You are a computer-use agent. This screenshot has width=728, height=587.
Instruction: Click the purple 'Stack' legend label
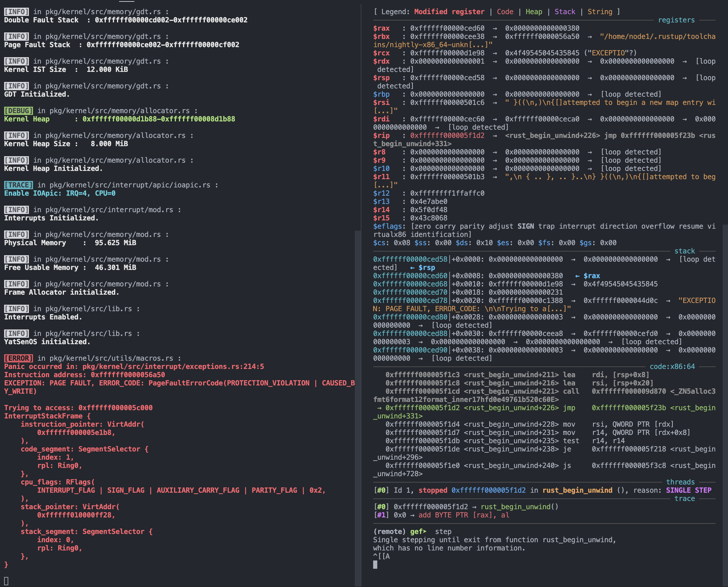tap(565, 12)
